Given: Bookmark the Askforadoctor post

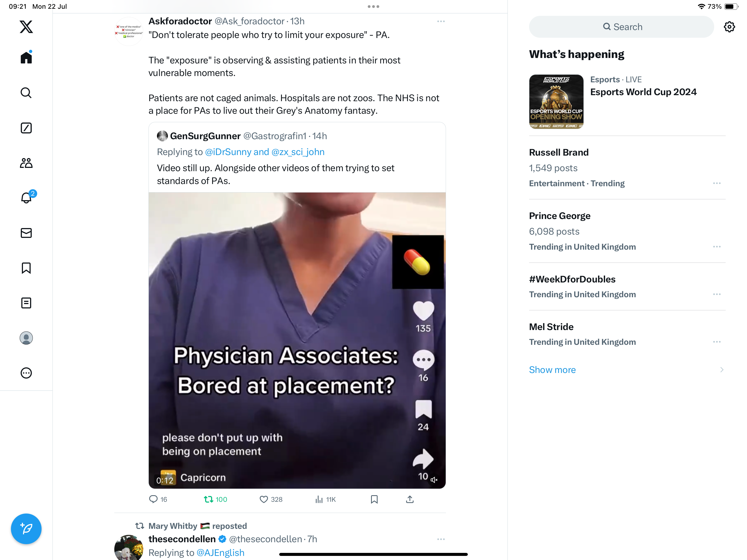Looking at the screenshot, I should click(374, 499).
